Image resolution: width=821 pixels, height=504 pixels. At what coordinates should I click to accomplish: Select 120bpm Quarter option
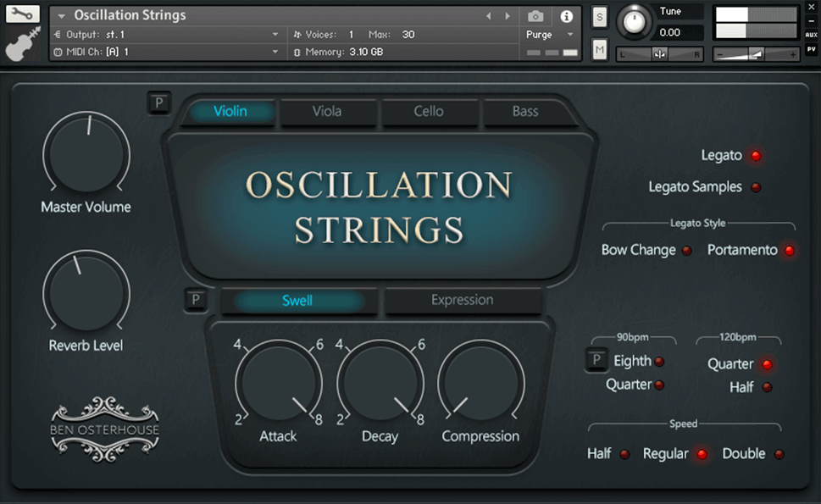pos(767,364)
